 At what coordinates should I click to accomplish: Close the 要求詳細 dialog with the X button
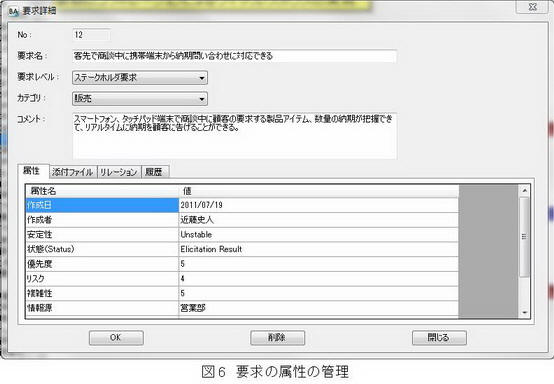coord(532,7)
